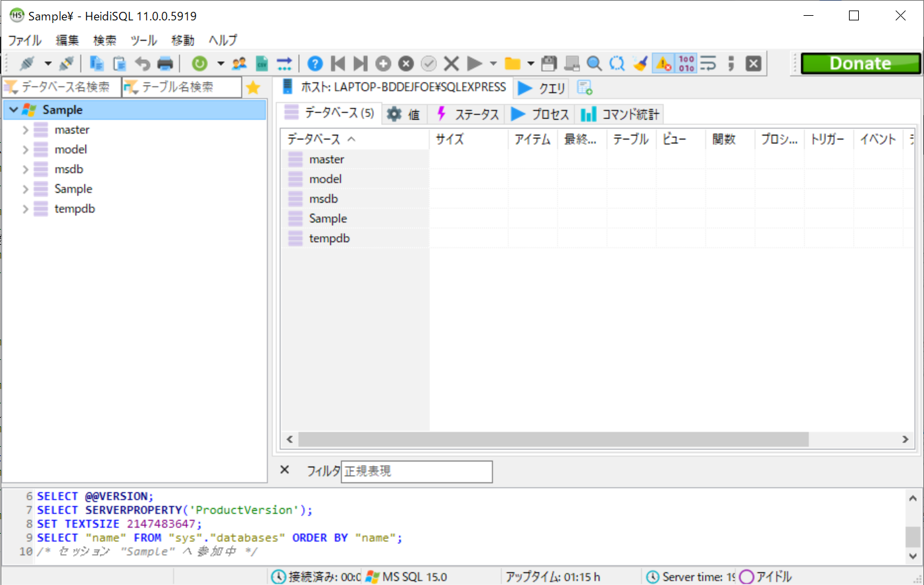Click the run query play icon in toolbar
This screenshot has height=585, width=924.
[474, 63]
